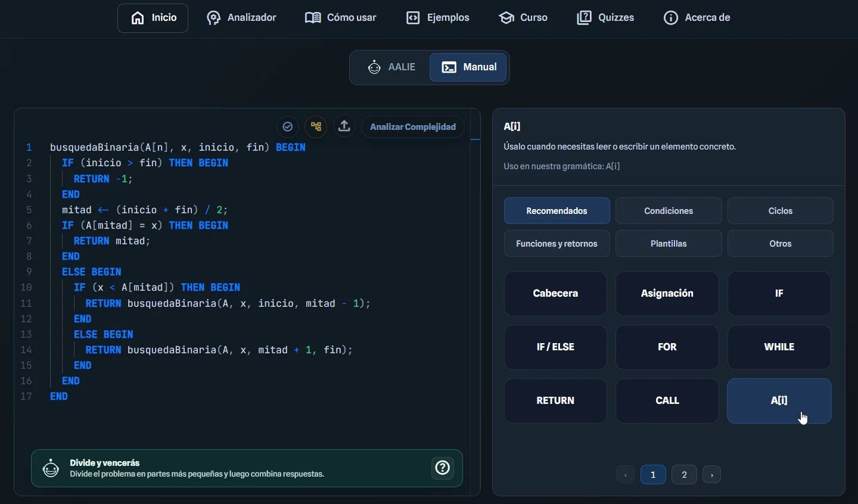Show the Ciclos category
The image size is (858, 504).
[x=781, y=211]
